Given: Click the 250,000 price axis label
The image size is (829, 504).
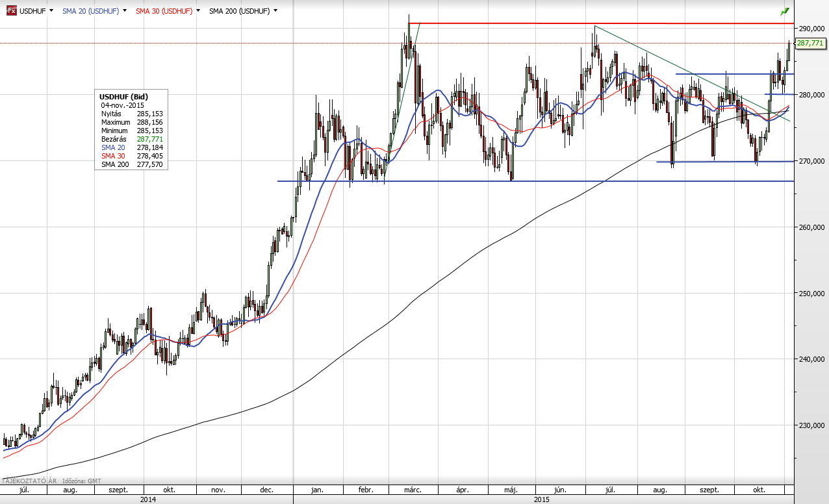Looking at the screenshot, I should click(x=812, y=294).
